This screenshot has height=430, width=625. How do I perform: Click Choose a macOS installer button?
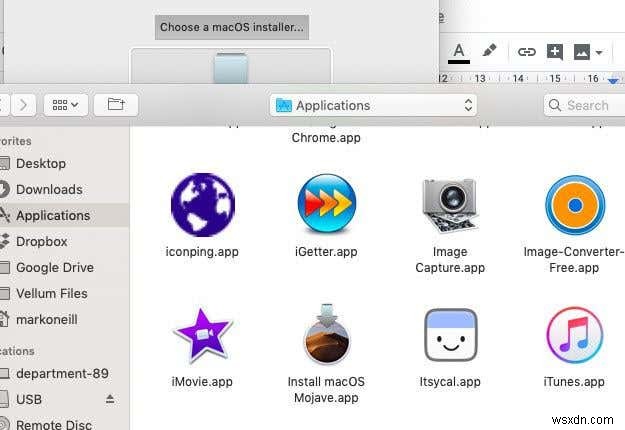232,27
